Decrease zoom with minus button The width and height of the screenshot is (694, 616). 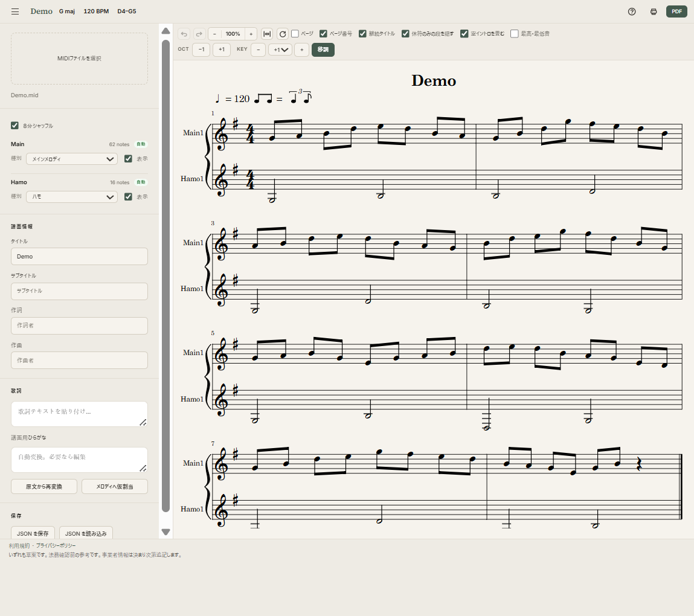pos(214,34)
